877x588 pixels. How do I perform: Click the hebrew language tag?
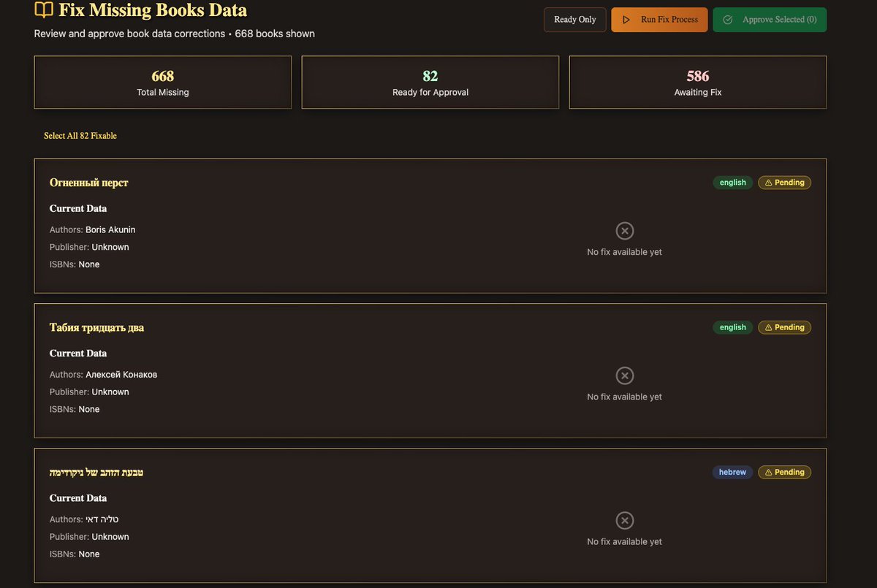click(732, 472)
